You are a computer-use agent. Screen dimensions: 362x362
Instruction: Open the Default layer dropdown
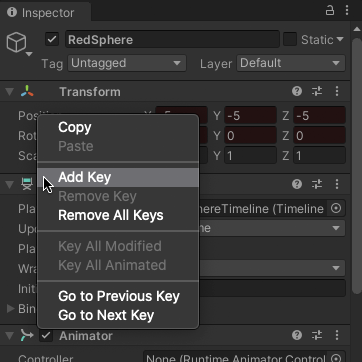click(x=291, y=63)
